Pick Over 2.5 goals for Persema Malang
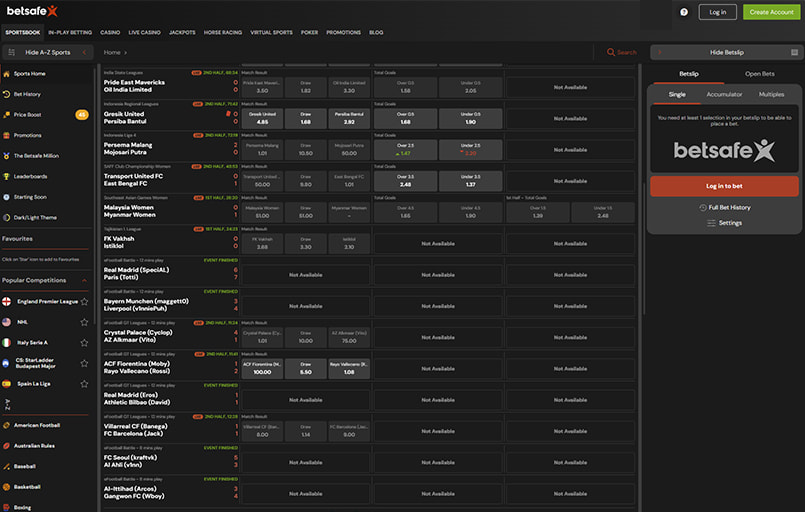The image size is (805, 512). [x=406, y=150]
